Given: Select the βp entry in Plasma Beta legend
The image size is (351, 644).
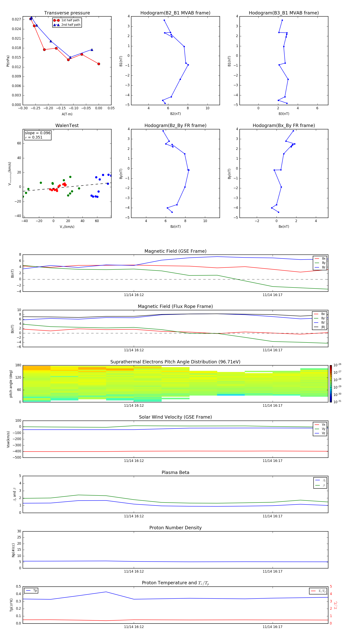Looking at the screenshot, I should (320, 480).
